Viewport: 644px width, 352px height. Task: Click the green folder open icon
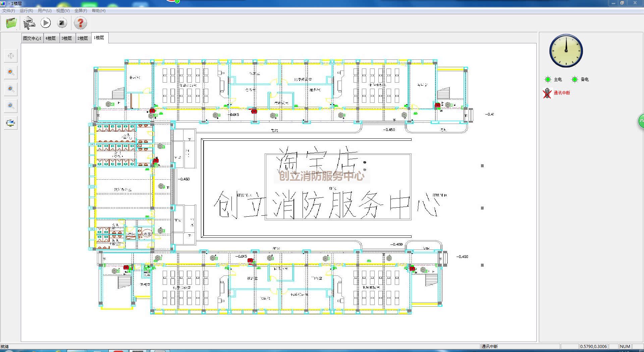click(x=11, y=23)
